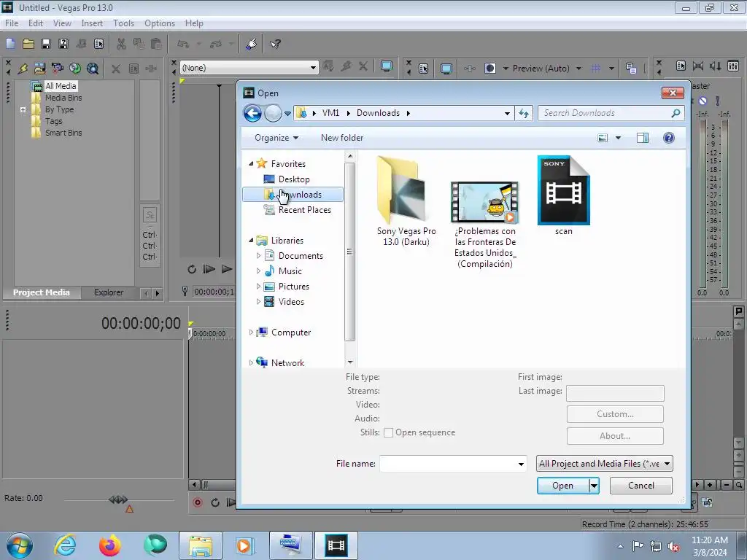747x560 pixels.
Task: Select the Videos library
Action: coord(291,302)
